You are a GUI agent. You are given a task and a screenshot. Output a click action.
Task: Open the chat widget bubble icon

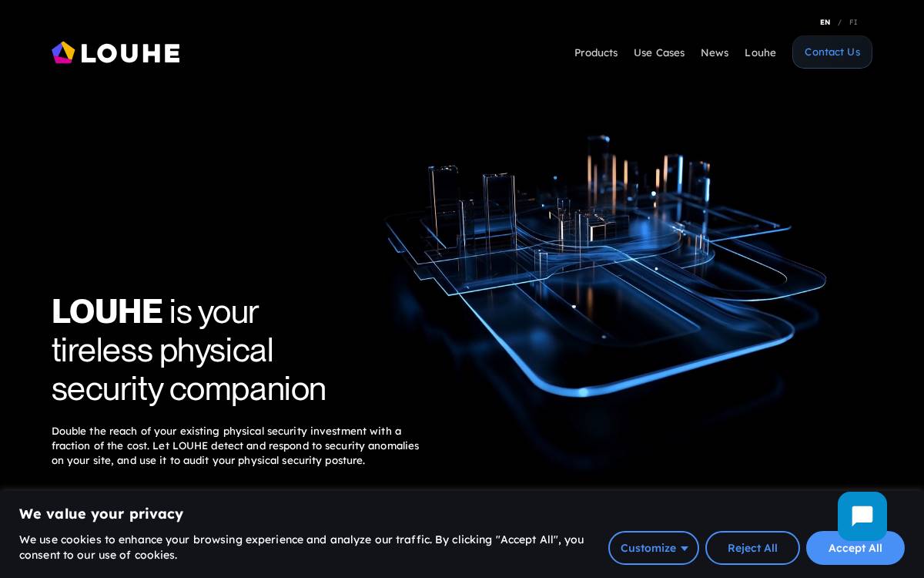tap(862, 516)
